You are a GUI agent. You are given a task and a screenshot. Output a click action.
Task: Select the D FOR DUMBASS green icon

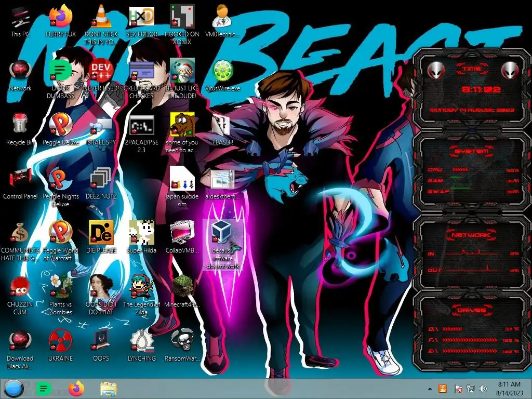[x=61, y=71]
